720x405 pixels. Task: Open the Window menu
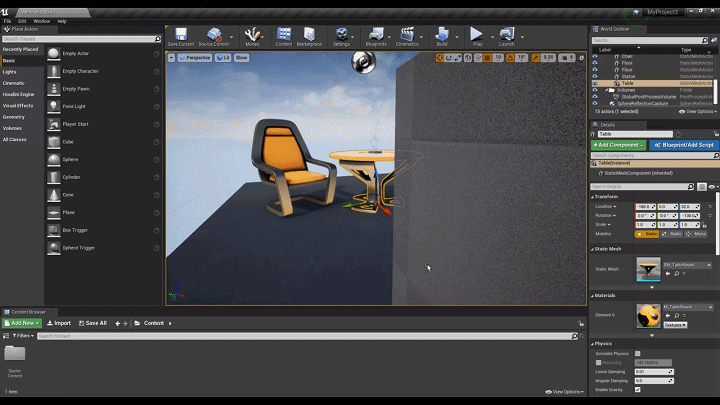[41, 21]
